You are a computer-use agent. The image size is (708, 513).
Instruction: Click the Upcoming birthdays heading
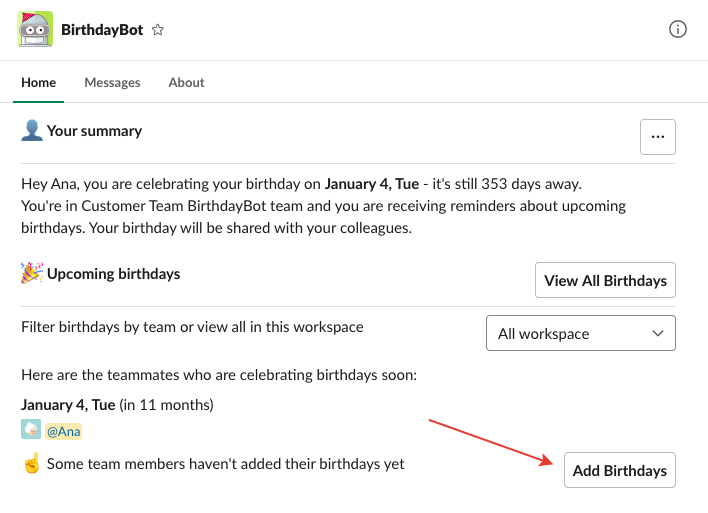pyautogui.click(x=113, y=273)
